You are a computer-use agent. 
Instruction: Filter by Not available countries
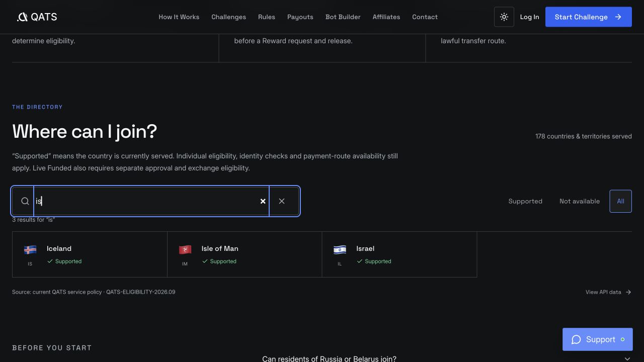click(580, 201)
